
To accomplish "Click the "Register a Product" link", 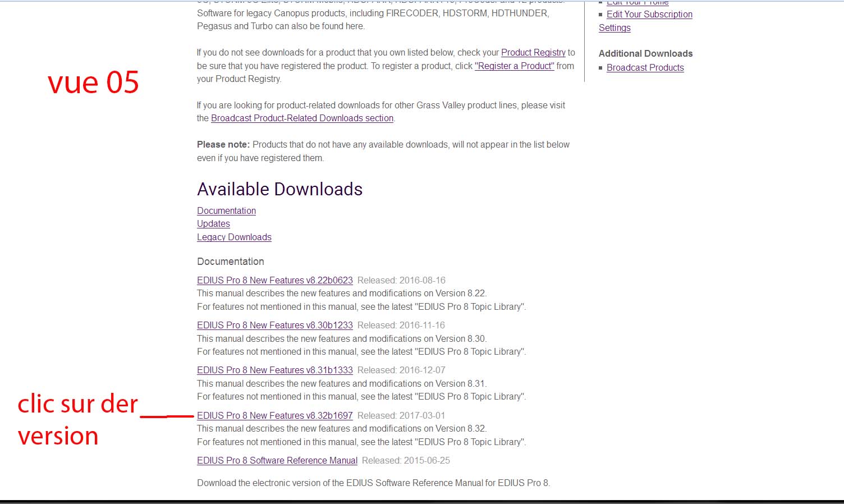I will coord(515,66).
